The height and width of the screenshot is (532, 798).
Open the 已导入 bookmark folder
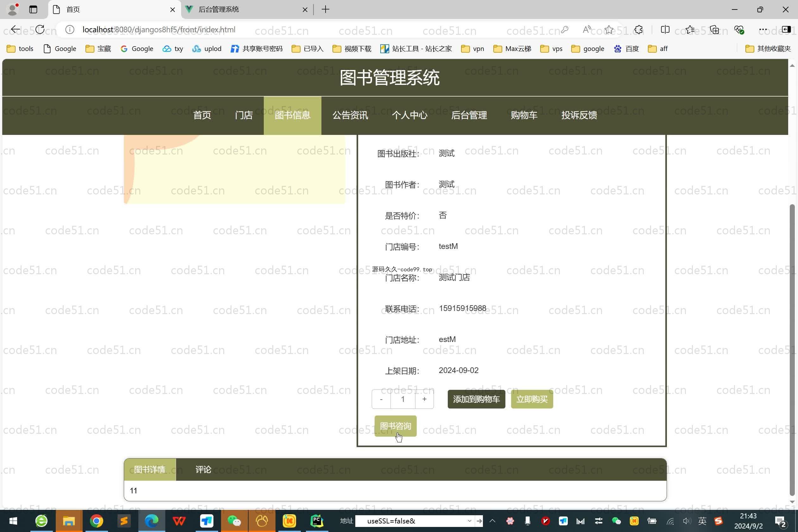[x=307, y=48]
